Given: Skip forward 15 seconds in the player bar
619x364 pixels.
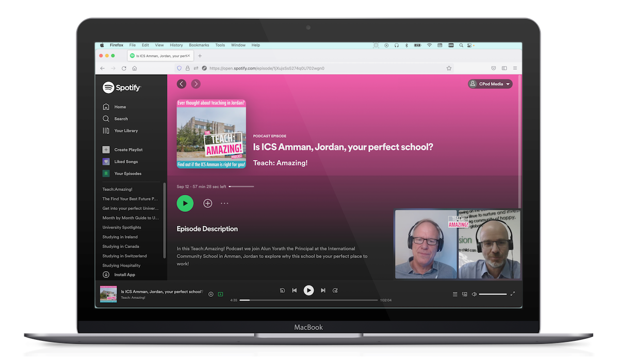Looking at the screenshot, I should 335,291.
